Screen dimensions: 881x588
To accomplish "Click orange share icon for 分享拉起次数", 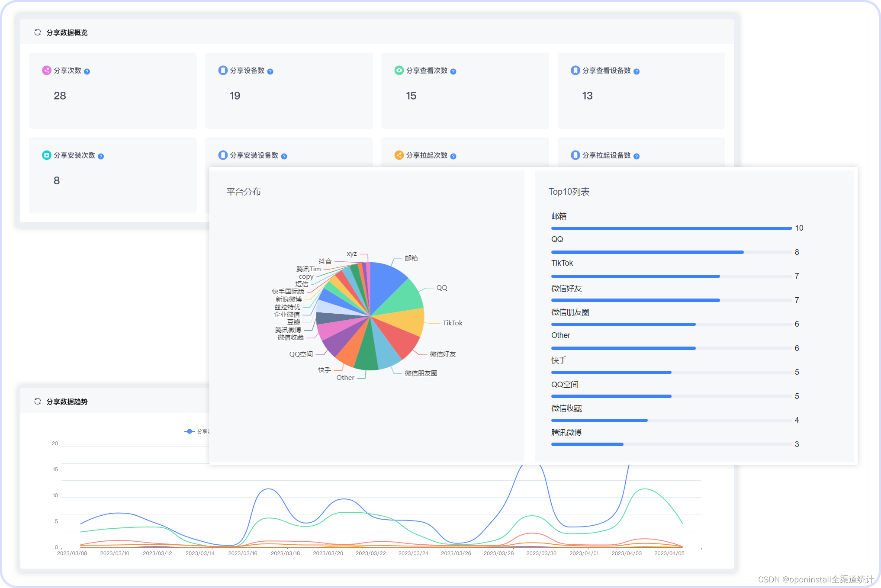I will 399,155.
